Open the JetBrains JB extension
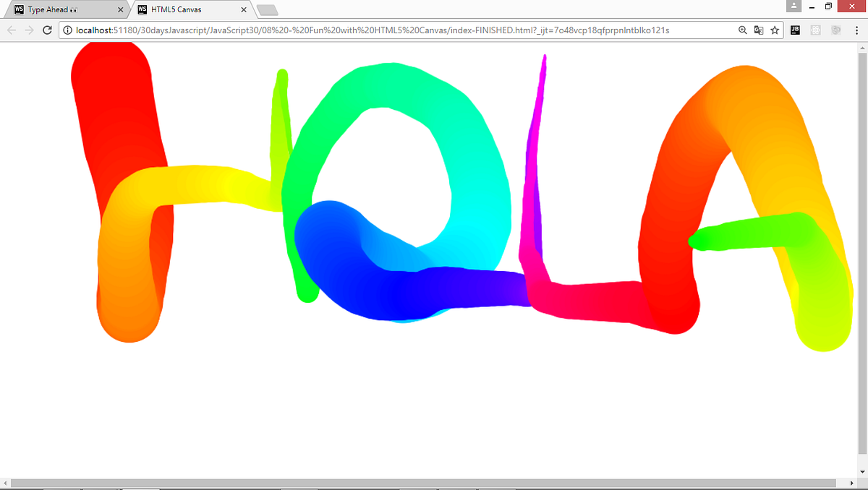This screenshot has height=490, width=868. click(795, 30)
